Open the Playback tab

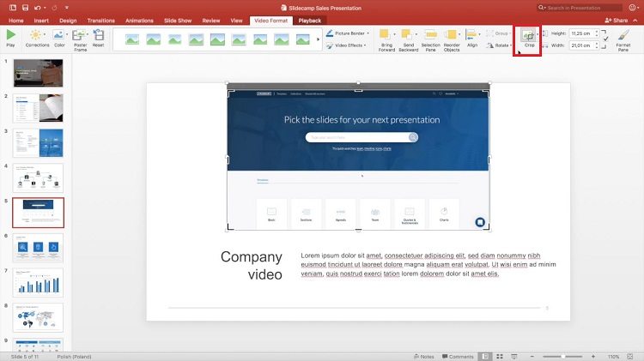(310, 21)
